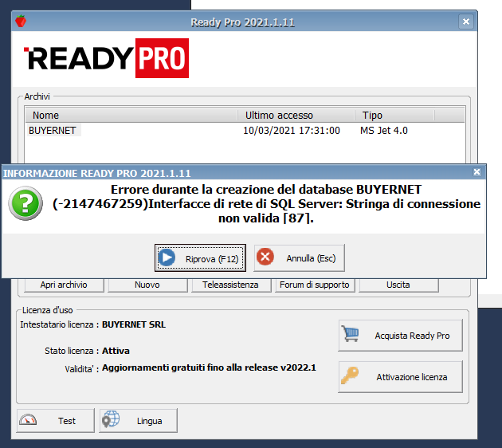Click the BUYERNET SRL license holder text
Image resolution: width=502 pixels, height=448 pixels.
coord(134,324)
